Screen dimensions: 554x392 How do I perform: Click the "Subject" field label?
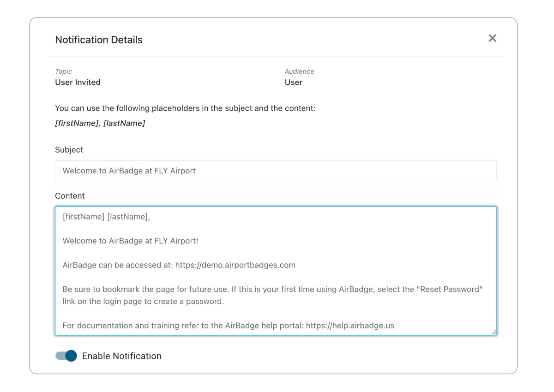tap(69, 150)
